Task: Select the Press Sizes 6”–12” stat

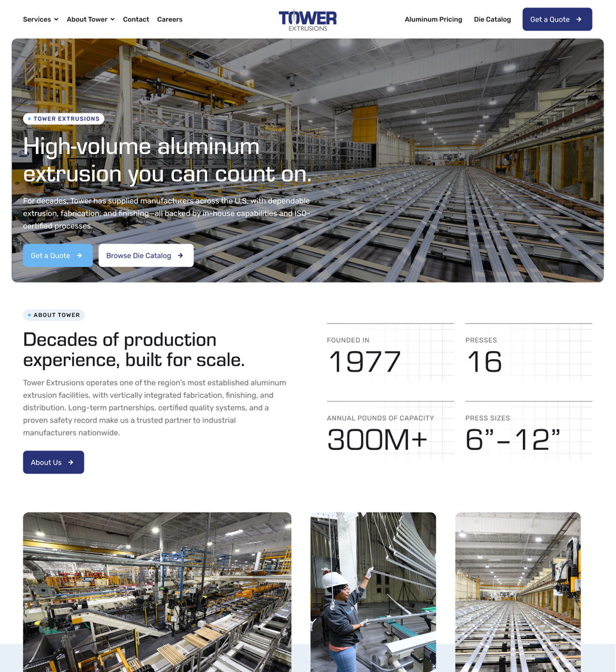Action: click(529, 431)
